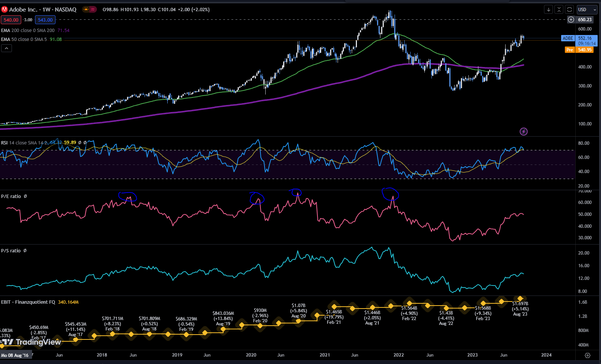Click the green 91.08 EMA 50 value
Viewport: 601px width, 364px height.
coord(56,39)
